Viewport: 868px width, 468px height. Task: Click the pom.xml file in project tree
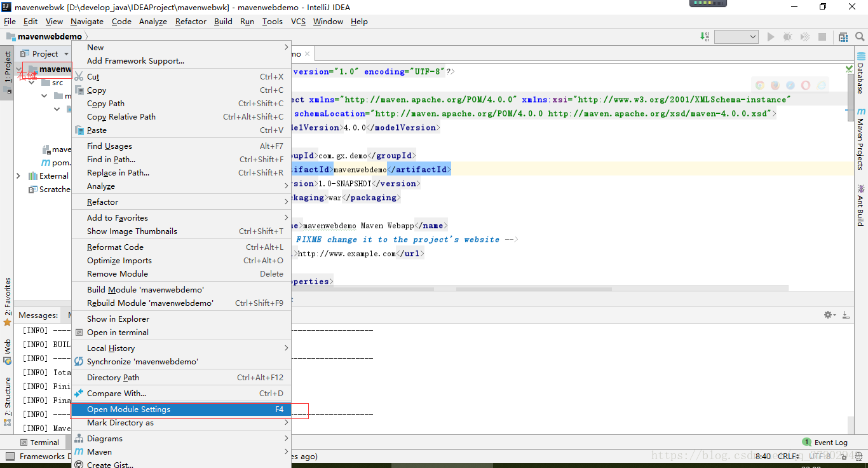(x=55, y=163)
